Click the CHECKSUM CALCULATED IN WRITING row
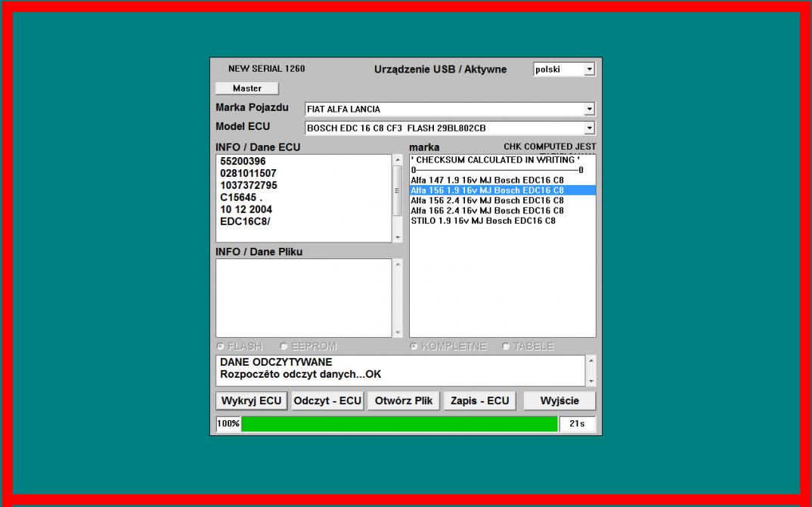Screen dimensions: 812x507 [x=502, y=160]
